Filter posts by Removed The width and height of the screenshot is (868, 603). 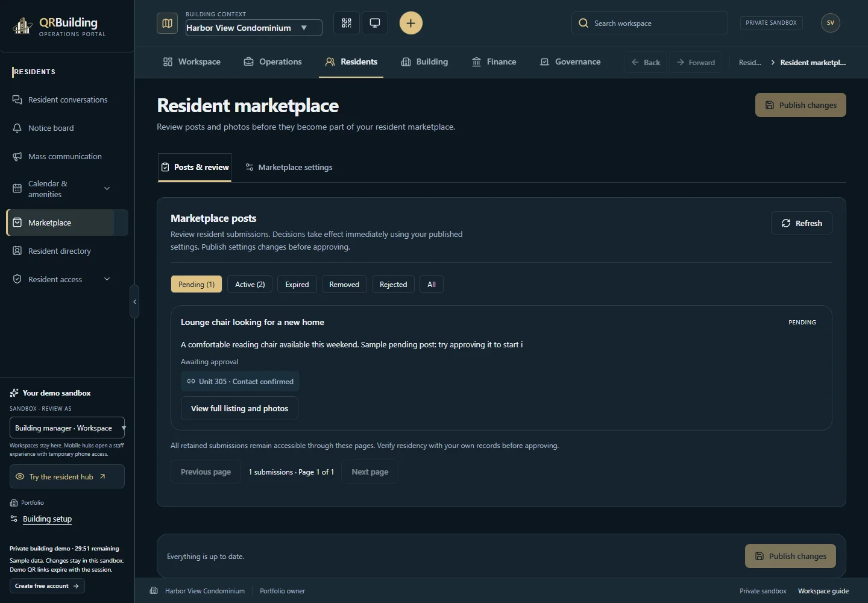[x=344, y=285]
